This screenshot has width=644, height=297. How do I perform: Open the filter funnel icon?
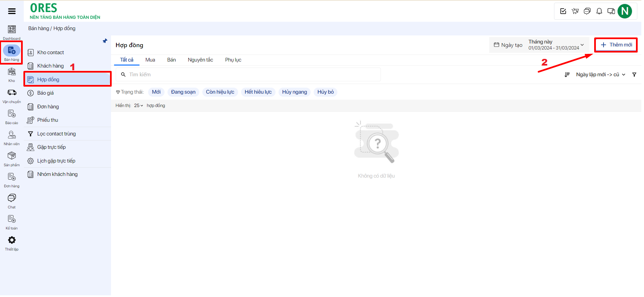click(634, 75)
